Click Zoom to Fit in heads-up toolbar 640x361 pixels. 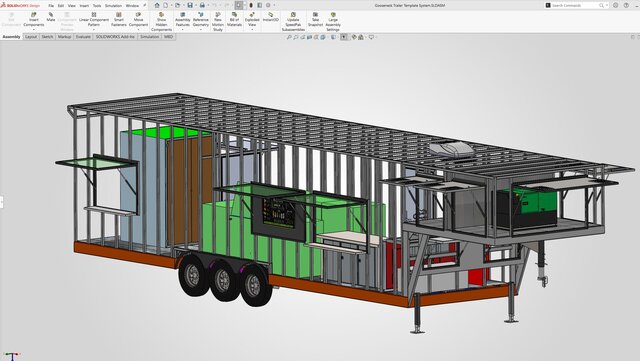289,37
